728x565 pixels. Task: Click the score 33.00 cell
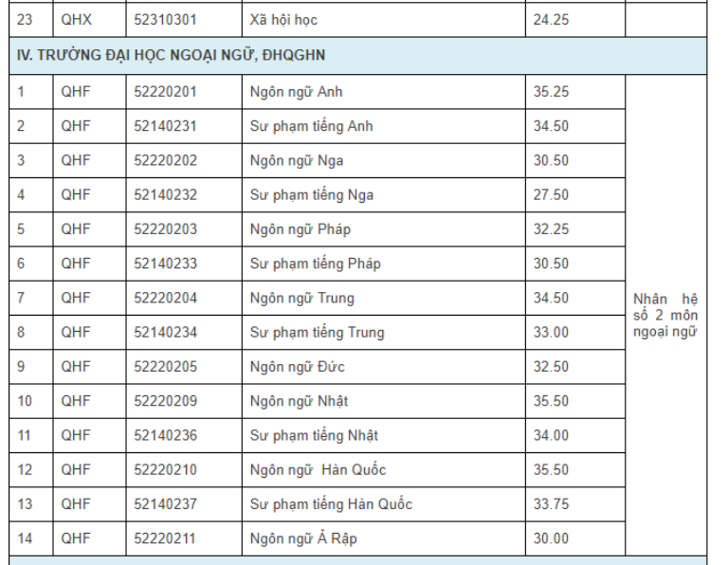(551, 333)
